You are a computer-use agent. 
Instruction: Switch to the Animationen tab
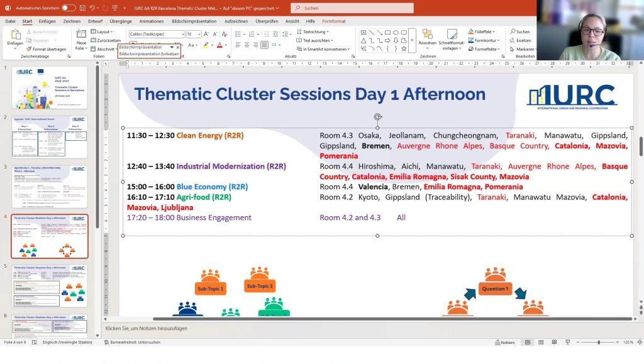click(152, 21)
